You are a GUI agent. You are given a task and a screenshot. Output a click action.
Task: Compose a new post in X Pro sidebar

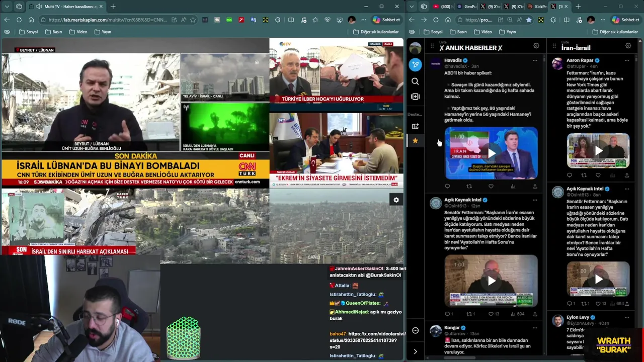415,64
